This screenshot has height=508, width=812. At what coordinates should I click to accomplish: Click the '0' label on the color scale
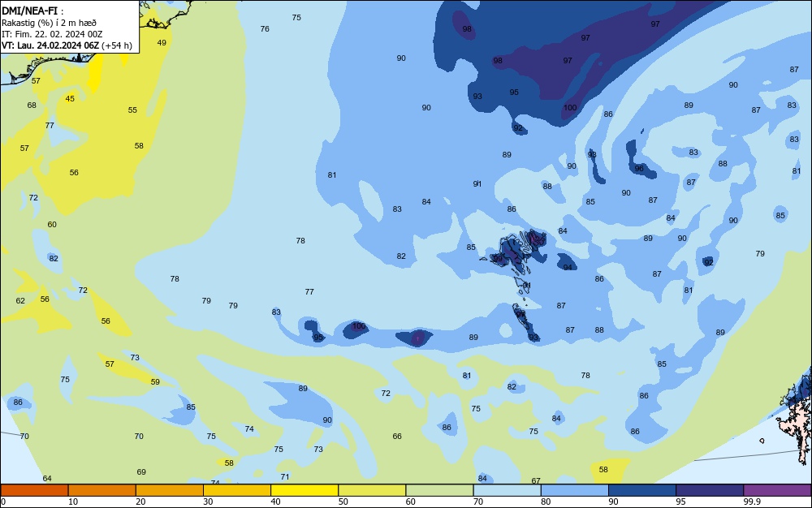[x=3, y=502]
